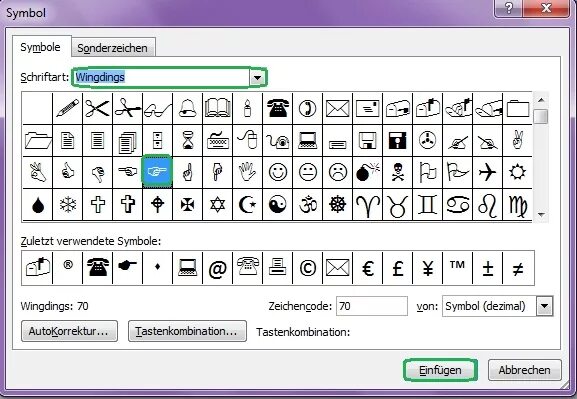Pick the thumbs-down hand symbol
Screen dimensions: 577x399
tap(98, 172)
